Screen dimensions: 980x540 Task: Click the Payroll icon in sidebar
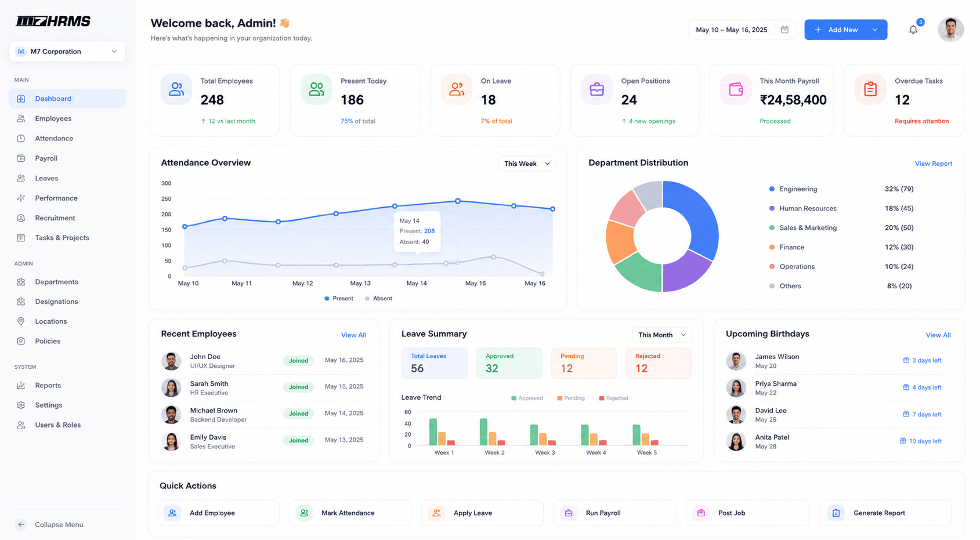(x=21, y=158)
